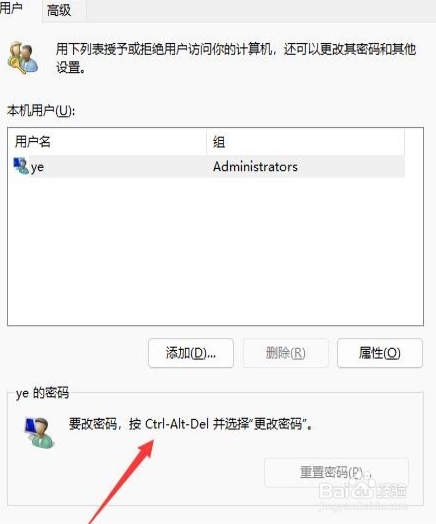Select the ye account icon in user list
The image size is (436, 524).
21,166
